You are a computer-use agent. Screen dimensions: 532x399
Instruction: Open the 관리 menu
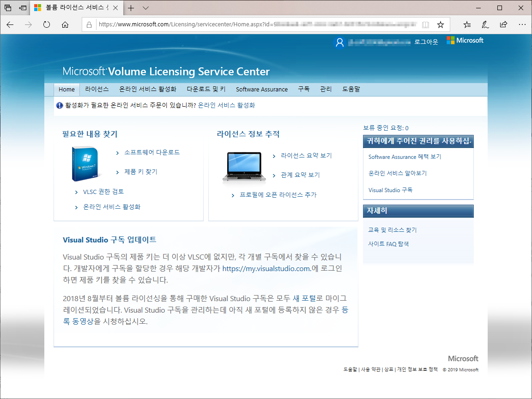326,89
